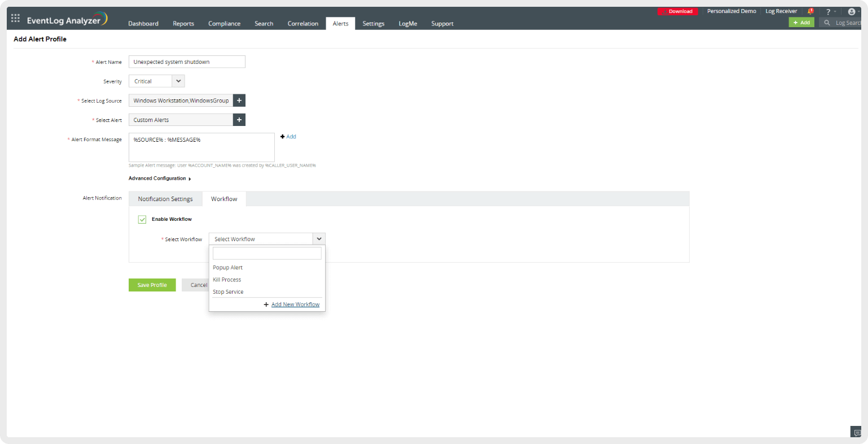Click the plus button beside Select Log Source
This screenshot has width=868, height=444.
[239, 101]
